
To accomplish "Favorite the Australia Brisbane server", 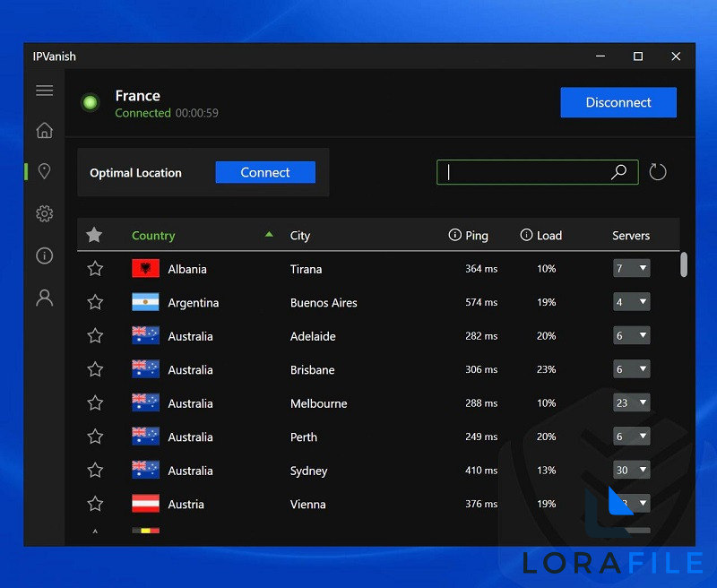I will tap(95, 369).
